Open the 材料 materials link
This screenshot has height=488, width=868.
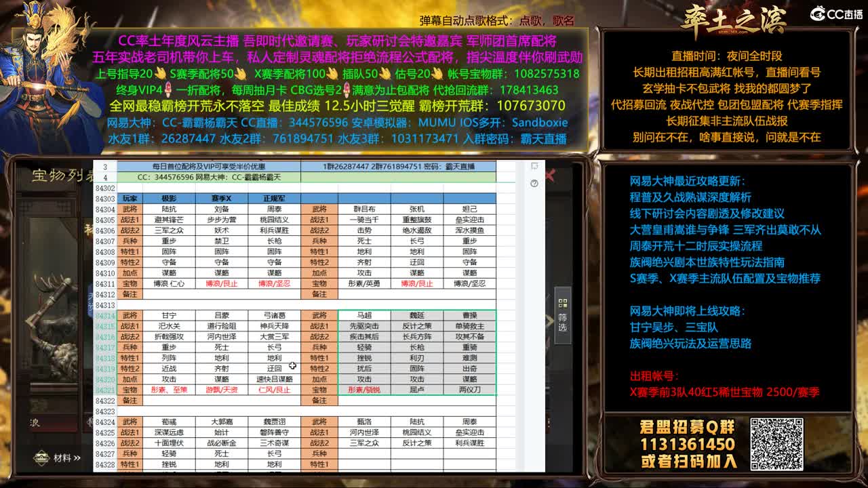66,458
